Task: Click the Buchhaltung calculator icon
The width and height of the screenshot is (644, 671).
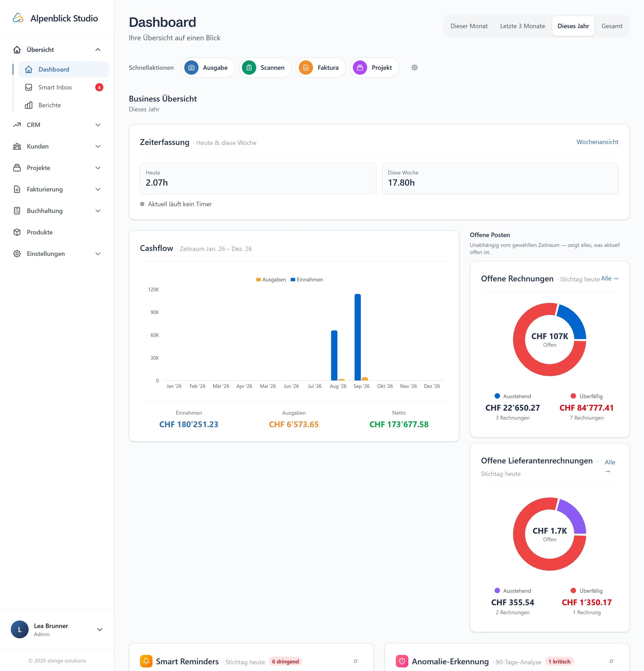Action: [17, 211]
